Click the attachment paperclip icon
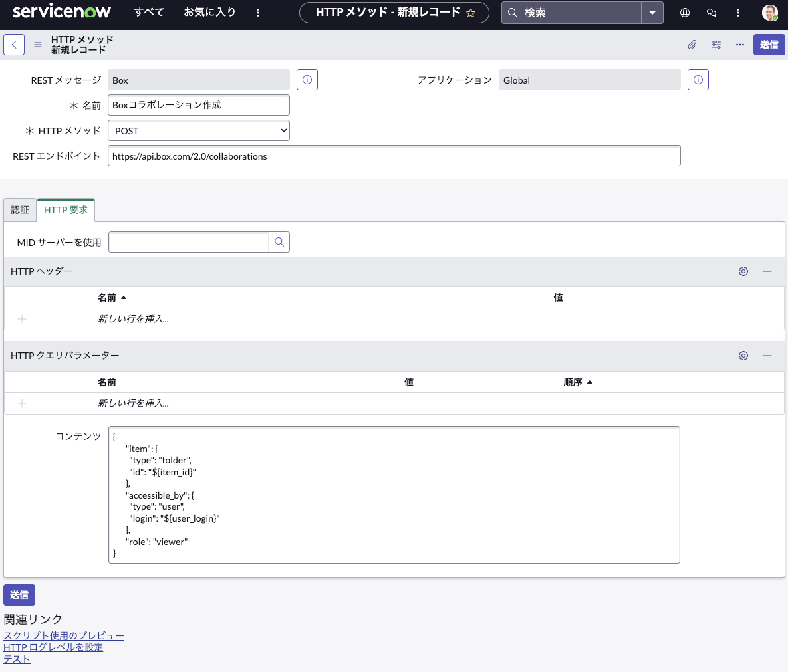788x672 pixels. [x=692, y=45]
